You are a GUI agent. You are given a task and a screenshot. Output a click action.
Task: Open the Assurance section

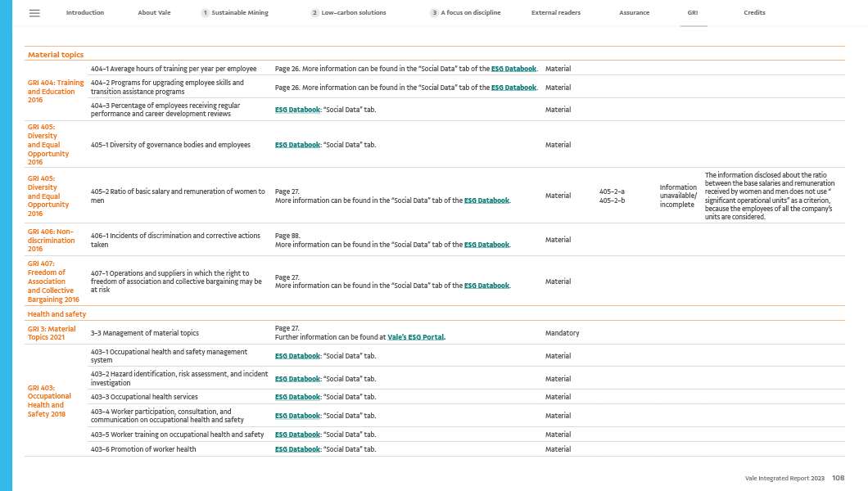tap(634, 13)
